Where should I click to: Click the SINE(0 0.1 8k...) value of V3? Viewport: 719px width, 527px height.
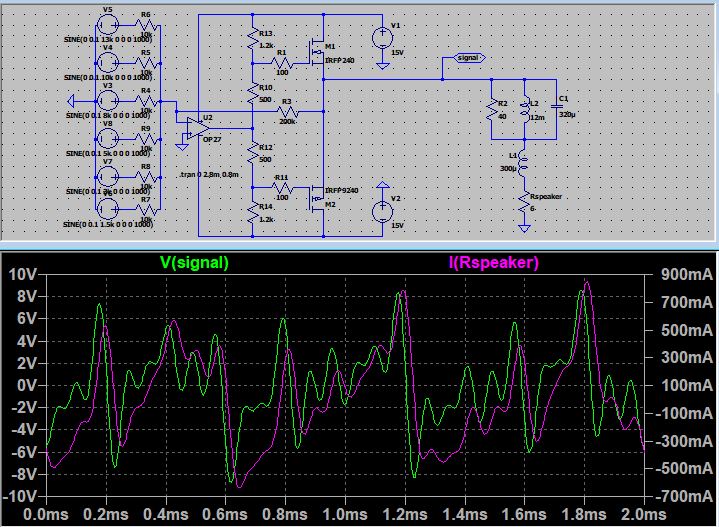(x=108, y=116)
